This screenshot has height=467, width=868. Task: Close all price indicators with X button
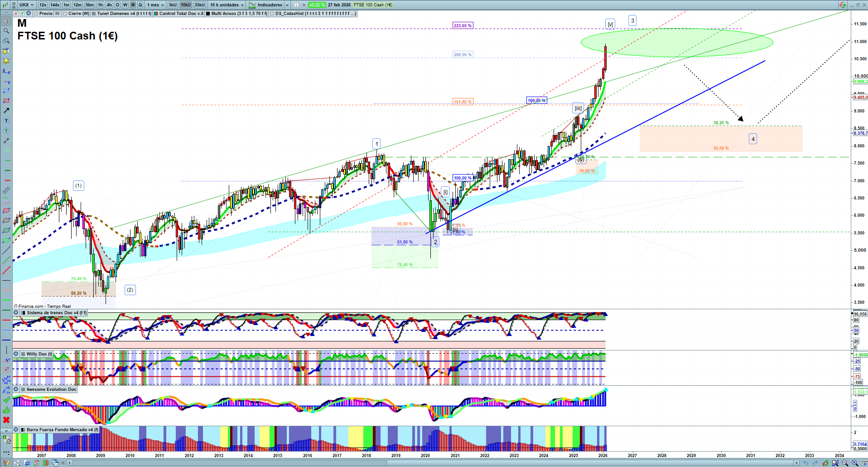click(28, 14)
